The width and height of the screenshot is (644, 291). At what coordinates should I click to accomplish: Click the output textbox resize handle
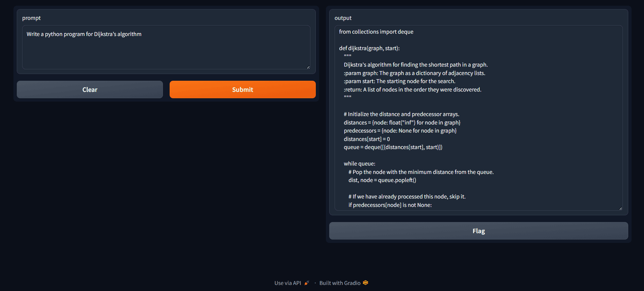pyautogui.click(x=620, y=209)
